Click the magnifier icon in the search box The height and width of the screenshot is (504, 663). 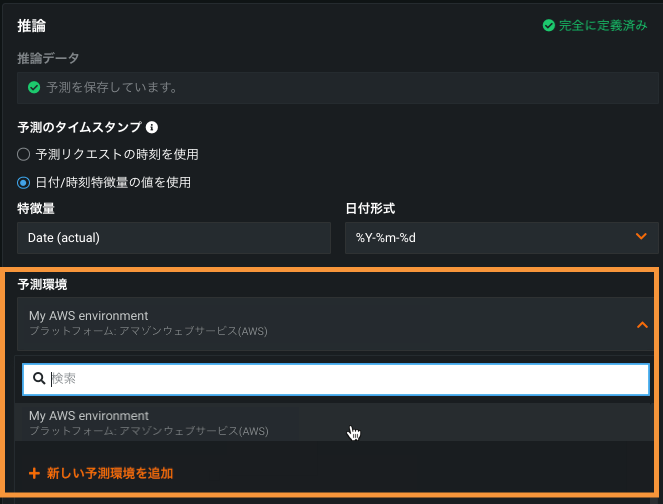pos(39,379)
